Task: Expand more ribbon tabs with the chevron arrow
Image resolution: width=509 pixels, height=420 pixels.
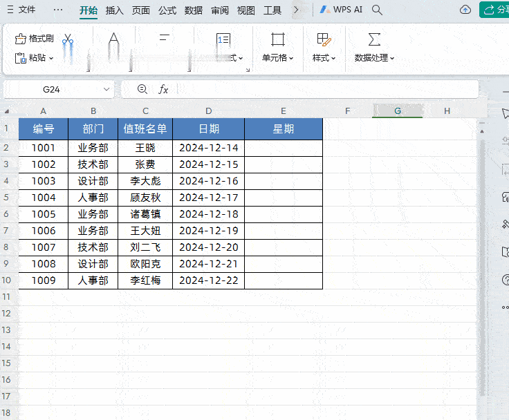Action: 296,10
